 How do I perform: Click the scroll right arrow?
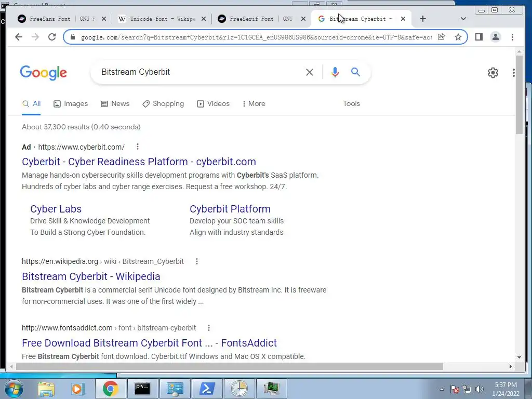click(511, 366)
